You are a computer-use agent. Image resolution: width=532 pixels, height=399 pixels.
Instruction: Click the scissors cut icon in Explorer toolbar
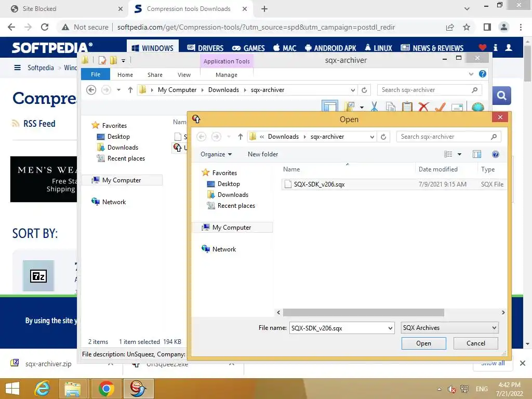374,107
